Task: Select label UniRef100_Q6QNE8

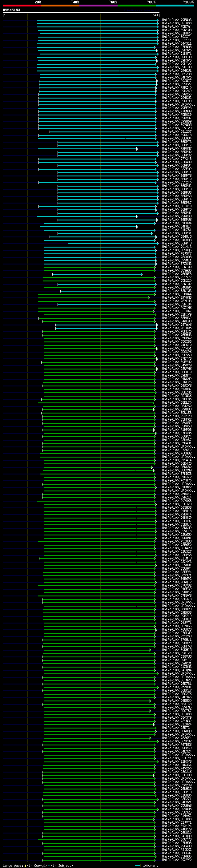Action: (177, 274)
